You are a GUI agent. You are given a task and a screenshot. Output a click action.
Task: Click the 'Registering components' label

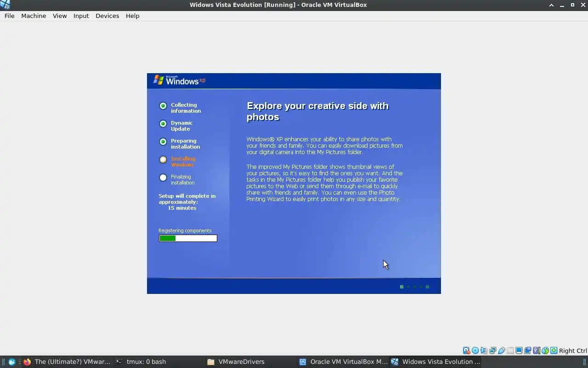[185, 230]
